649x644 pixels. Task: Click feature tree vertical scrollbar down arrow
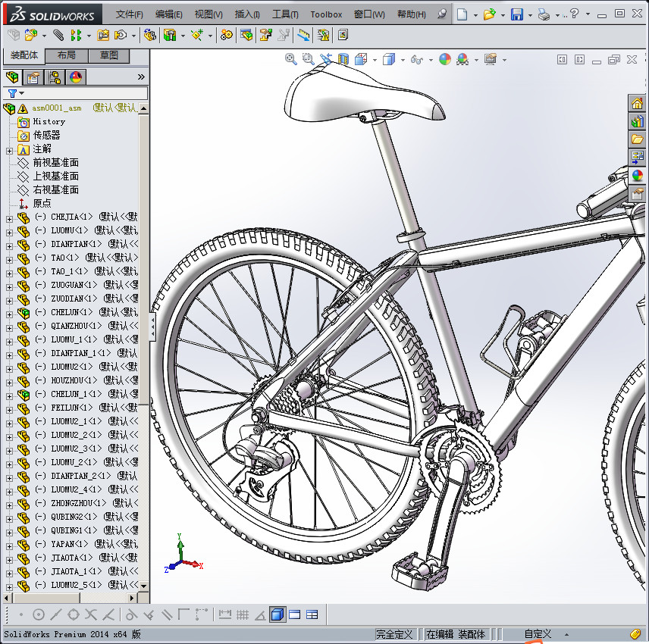(143, 585)
